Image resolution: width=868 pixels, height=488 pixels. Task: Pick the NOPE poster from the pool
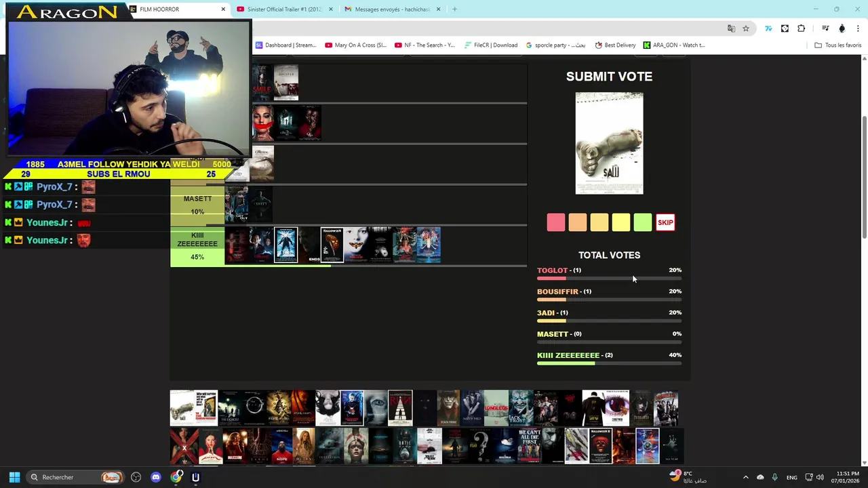pyautogui.click(x=281, y=446)
